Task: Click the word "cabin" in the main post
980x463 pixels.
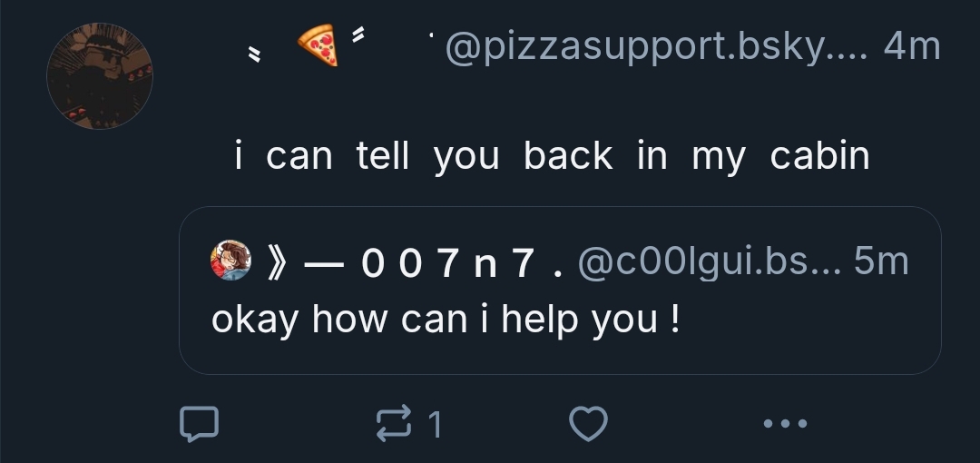Action: click(819, 156)
